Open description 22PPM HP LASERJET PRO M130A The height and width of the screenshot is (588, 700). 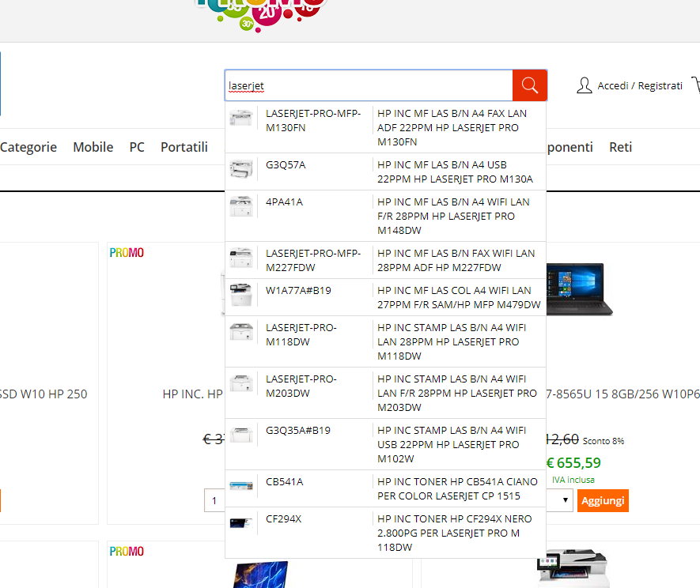coord(455,171)
